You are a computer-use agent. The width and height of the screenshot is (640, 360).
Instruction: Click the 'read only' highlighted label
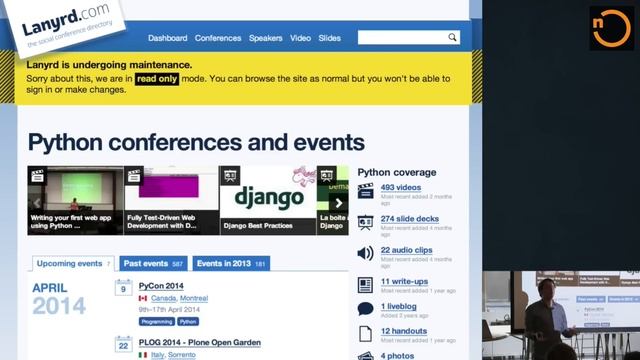tap(157, 79)
